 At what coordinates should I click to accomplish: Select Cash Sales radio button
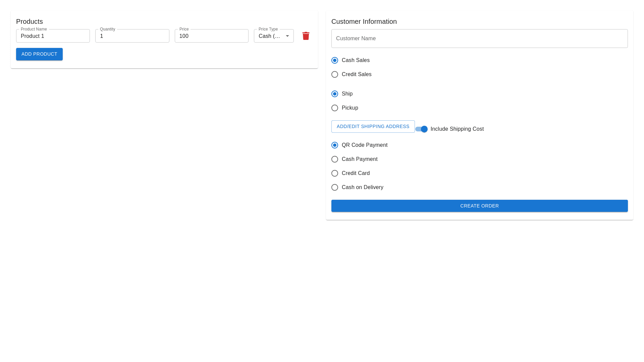[335, 60]
